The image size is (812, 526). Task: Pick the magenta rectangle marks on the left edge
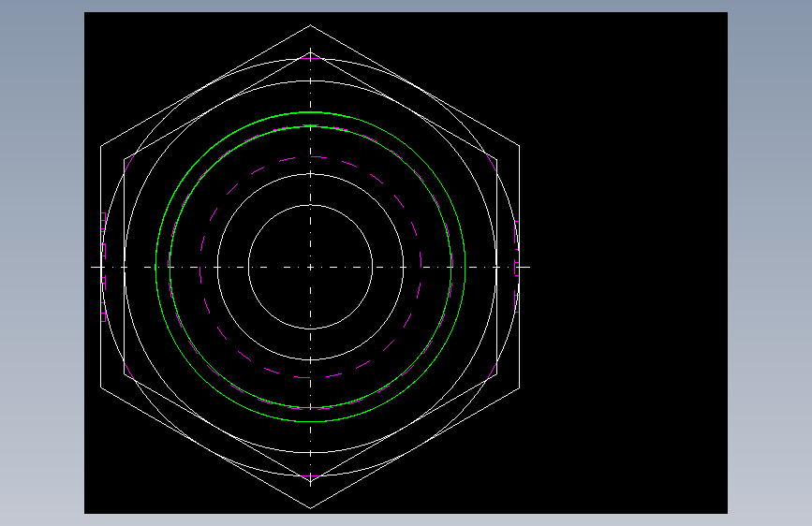(104, 267)
